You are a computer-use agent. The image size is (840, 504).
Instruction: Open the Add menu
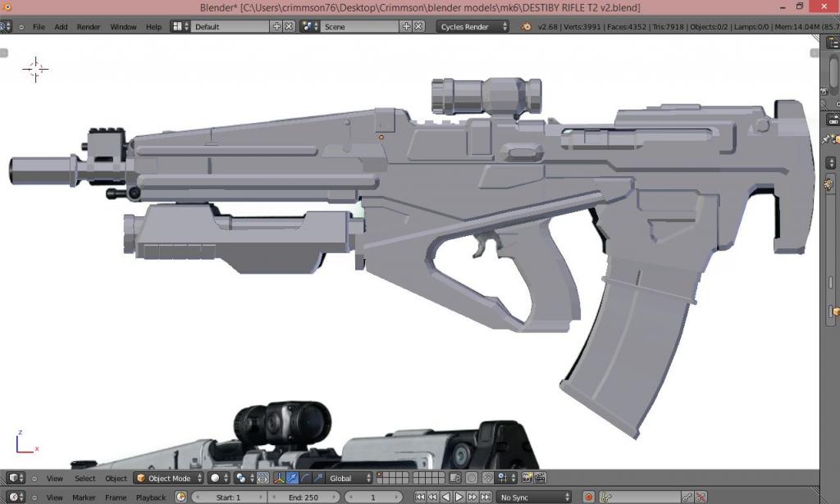(x=61, y=27)
